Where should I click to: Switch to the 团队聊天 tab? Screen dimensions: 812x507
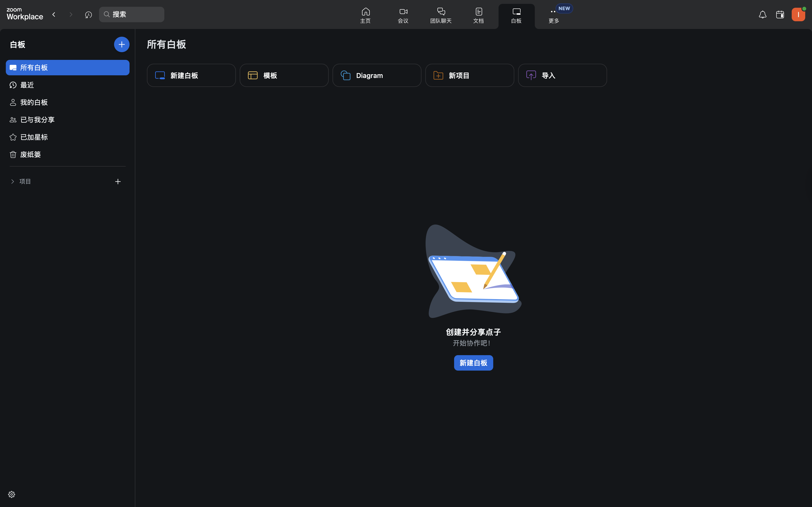pyautogui.click(x=441, y=15)
